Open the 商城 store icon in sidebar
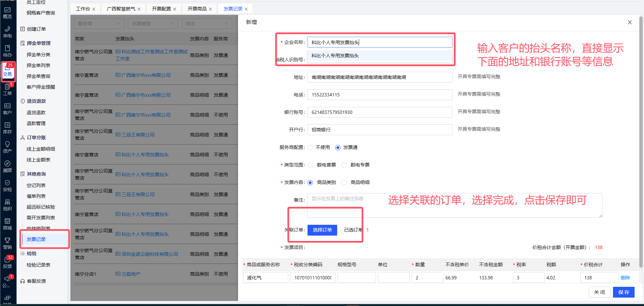644x306 pixels. pyautogui.click(x=7, y=224)
